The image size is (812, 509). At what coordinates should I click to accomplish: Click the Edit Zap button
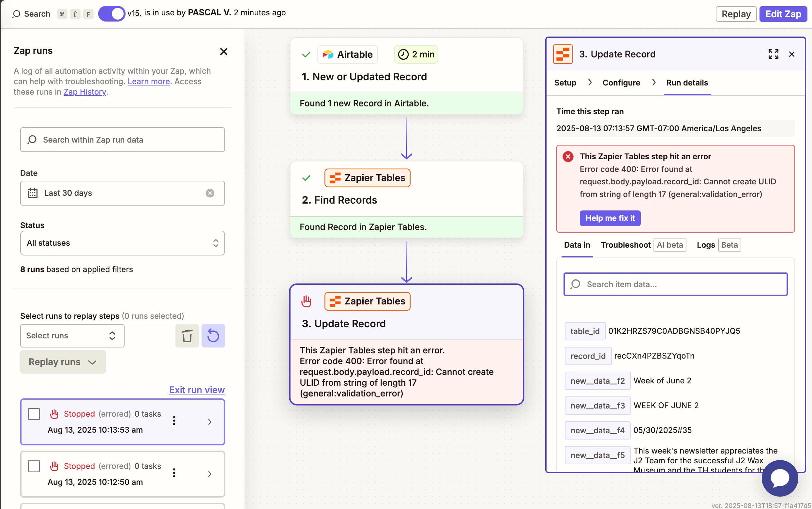783,14
